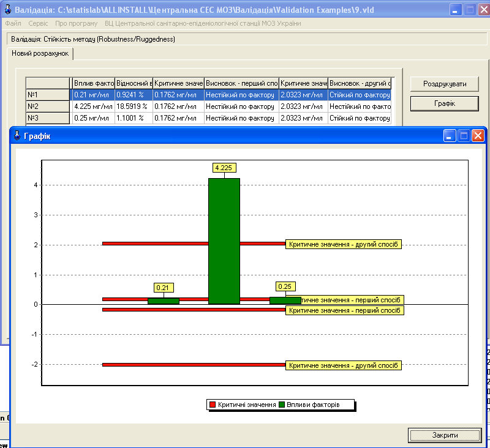
Task: Select Стійкий по фактору conclusion in row №3
Action: pyautogui.click(x=360, y=118)
